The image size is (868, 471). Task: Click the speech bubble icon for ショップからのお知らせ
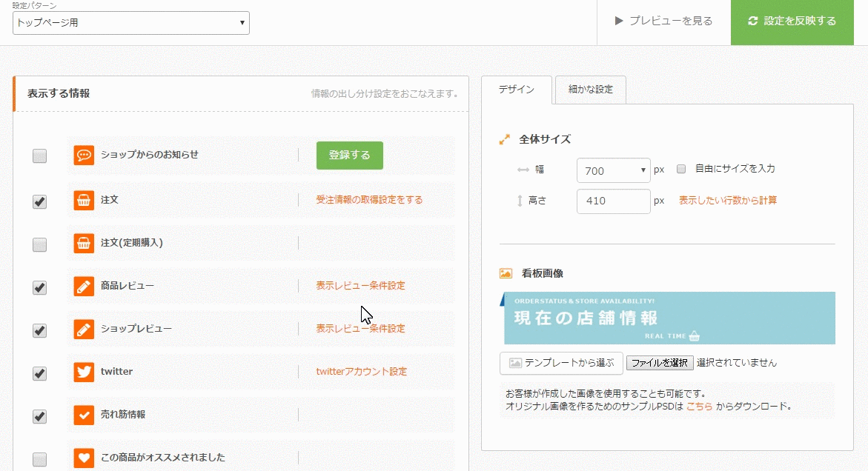84,156
